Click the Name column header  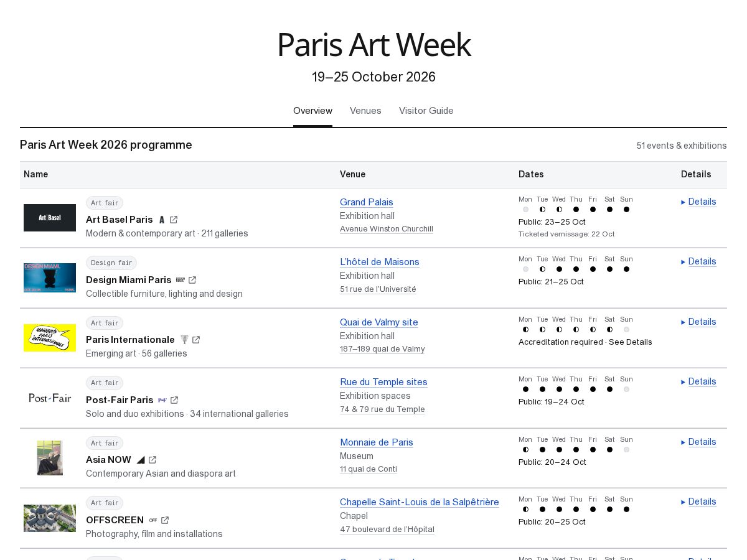coord(36,174)
